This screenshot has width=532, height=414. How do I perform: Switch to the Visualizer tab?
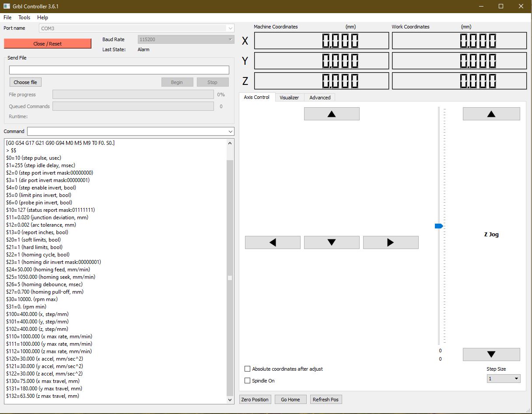click(x=289, y=98)
